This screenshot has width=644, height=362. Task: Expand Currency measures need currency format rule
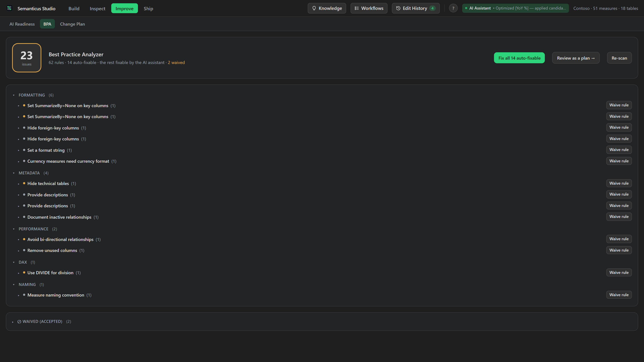point(18,162)
